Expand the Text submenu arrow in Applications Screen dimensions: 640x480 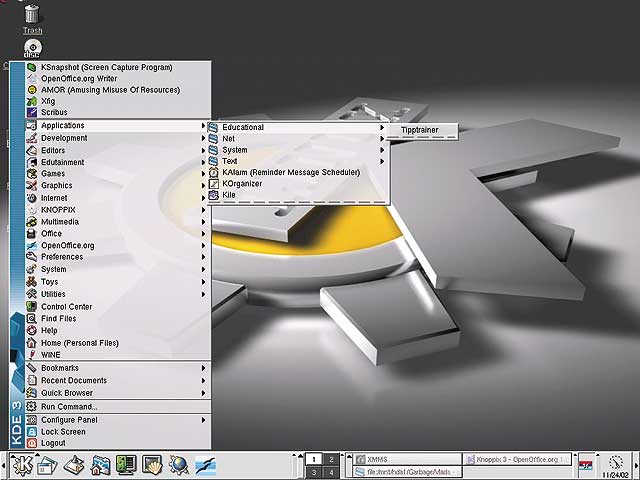tap(382, 162)
